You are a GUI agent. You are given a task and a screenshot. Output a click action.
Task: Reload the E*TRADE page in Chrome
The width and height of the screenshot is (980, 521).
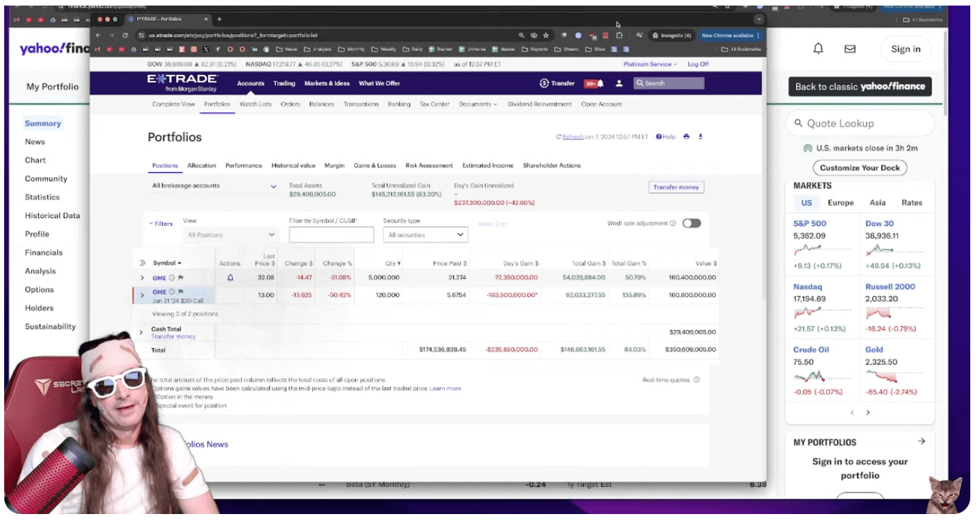[125, 35]
